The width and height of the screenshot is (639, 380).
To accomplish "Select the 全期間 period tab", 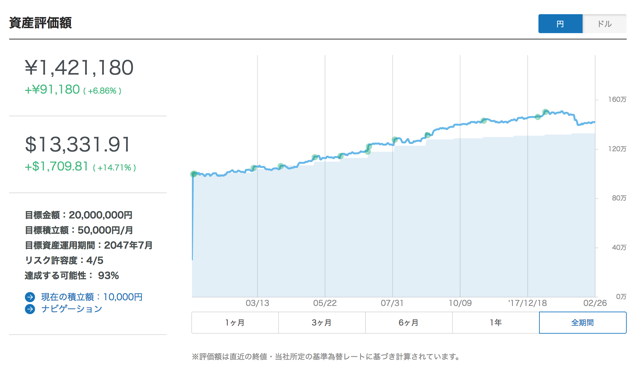I will [x=583, y=323].
